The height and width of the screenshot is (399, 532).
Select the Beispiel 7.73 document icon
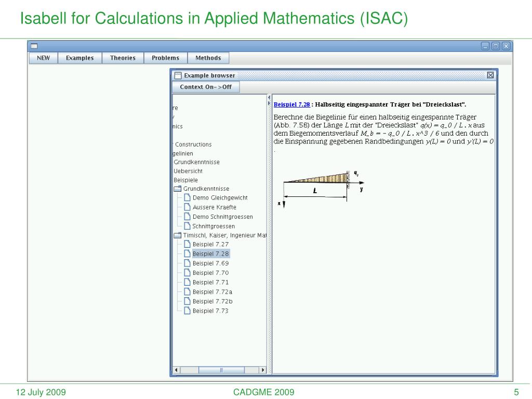187,311
